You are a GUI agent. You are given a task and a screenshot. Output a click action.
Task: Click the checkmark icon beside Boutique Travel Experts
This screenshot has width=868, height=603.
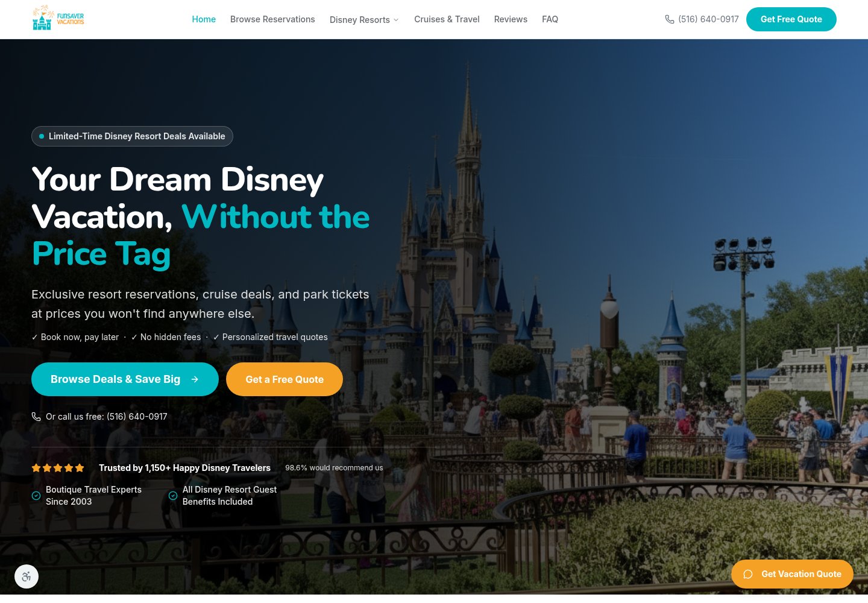[x=36, y=496]
